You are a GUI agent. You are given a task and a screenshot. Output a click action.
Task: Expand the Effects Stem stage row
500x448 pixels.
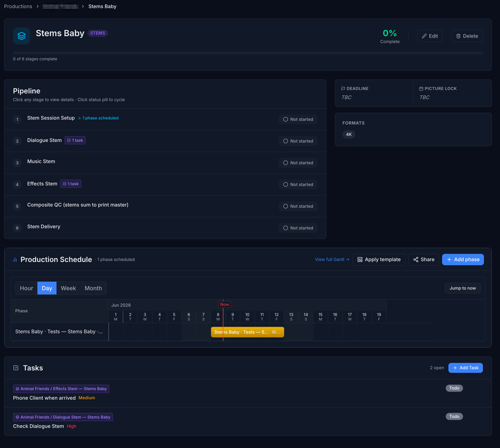click(x=165, y=184)
